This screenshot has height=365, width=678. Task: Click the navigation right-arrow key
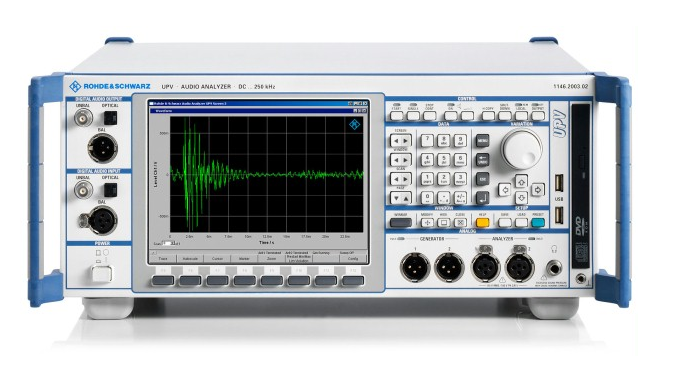pos(537,189)
